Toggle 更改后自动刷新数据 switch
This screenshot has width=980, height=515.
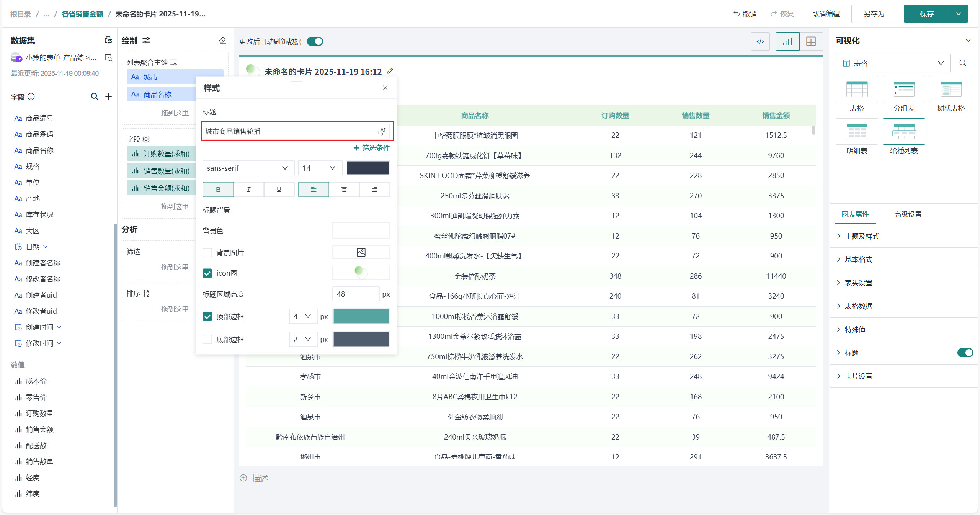click(315, 41)
